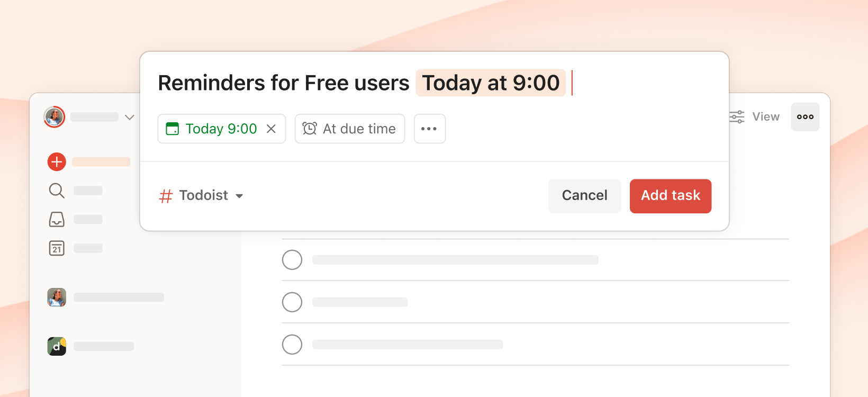Image resolution: width=868 pixels, height=397 pixels.
Task: Open the Todoist project dropdown
Action: (201, 196)
